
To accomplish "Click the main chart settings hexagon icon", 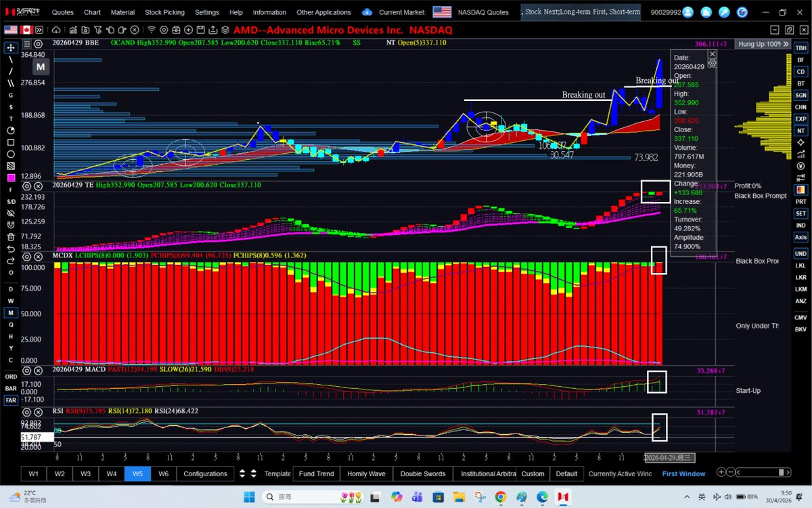I will [39, 44].
